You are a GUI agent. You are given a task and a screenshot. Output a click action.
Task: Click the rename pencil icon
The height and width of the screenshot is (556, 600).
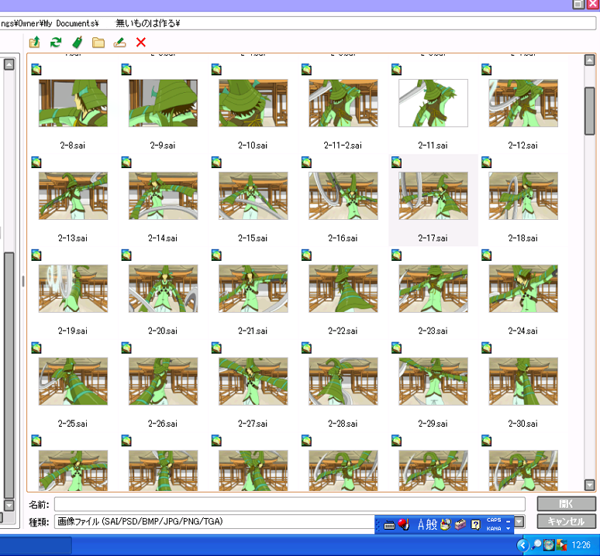(x=120, y=42)
